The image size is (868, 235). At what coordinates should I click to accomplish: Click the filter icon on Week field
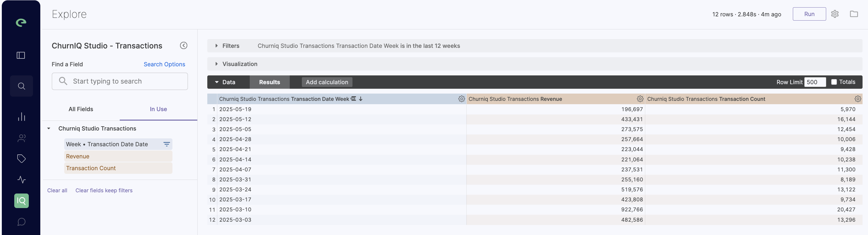click(x=166, y=144)
